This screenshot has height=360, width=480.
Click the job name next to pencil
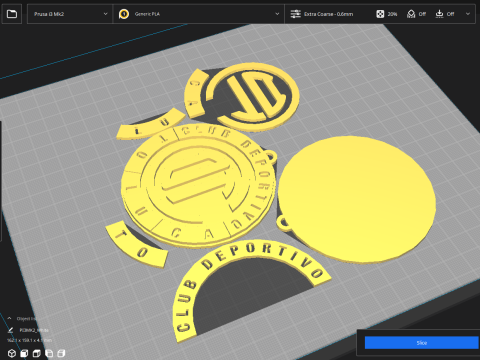point(34,330)
